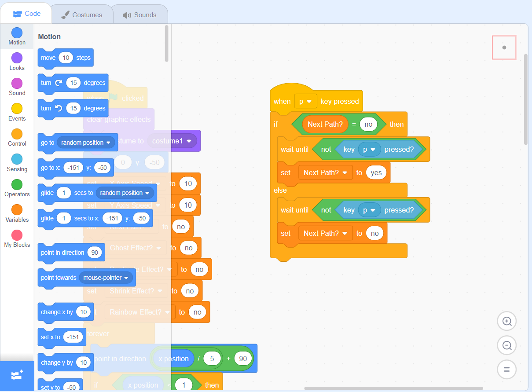Switch to the Costumes tab
532x392 pixels.
point(82,14)
